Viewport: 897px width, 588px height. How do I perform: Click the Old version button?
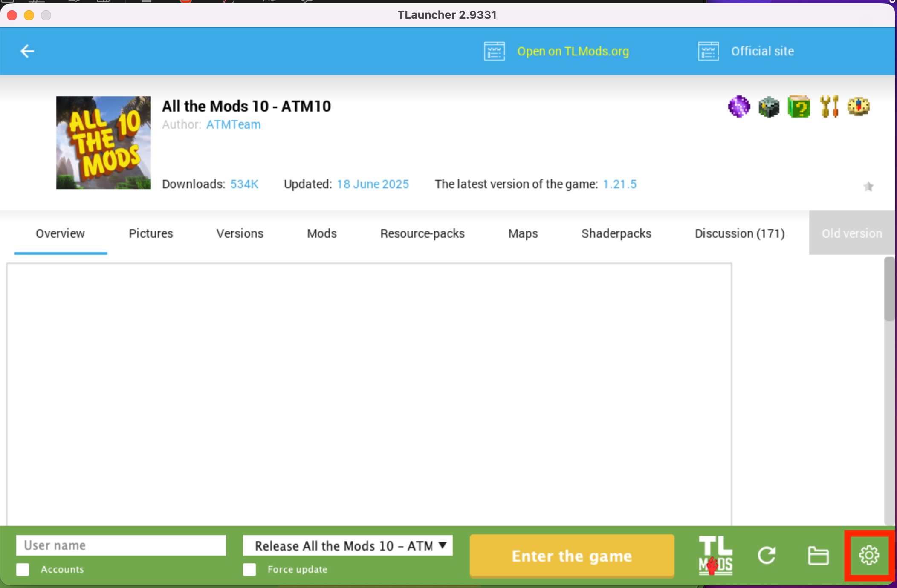click(852, 233)
